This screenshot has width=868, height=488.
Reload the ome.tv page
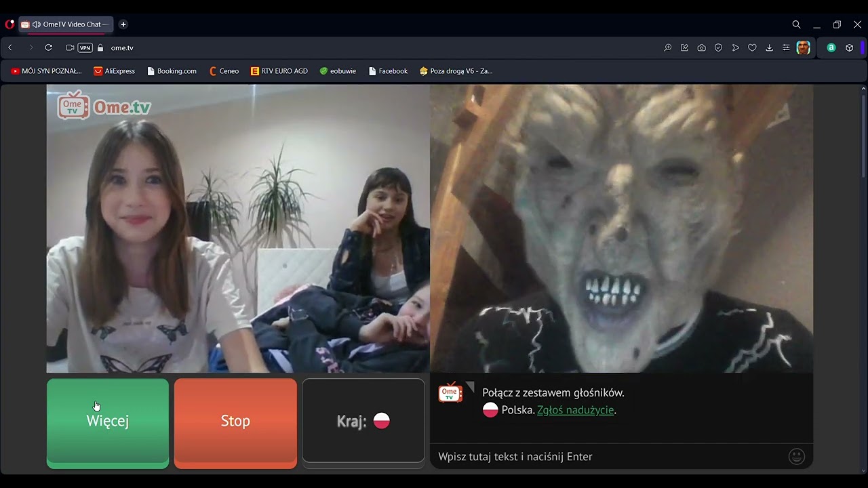(x=49, y=48)
